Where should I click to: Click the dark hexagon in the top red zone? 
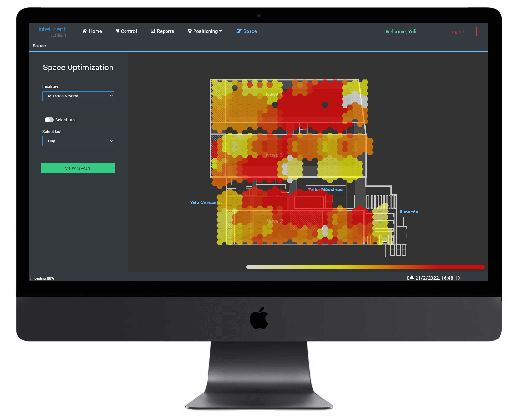(x=325, y=105)
